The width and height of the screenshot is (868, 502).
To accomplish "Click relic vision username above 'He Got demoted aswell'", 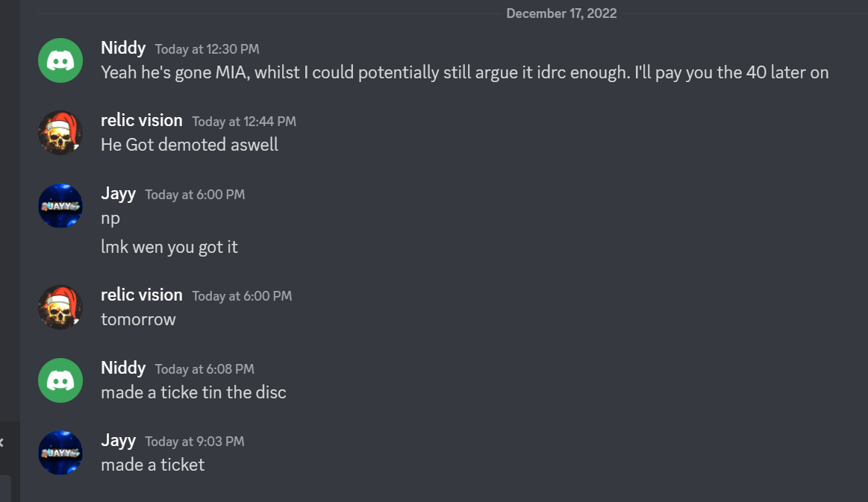I will (x=141, y=121).
